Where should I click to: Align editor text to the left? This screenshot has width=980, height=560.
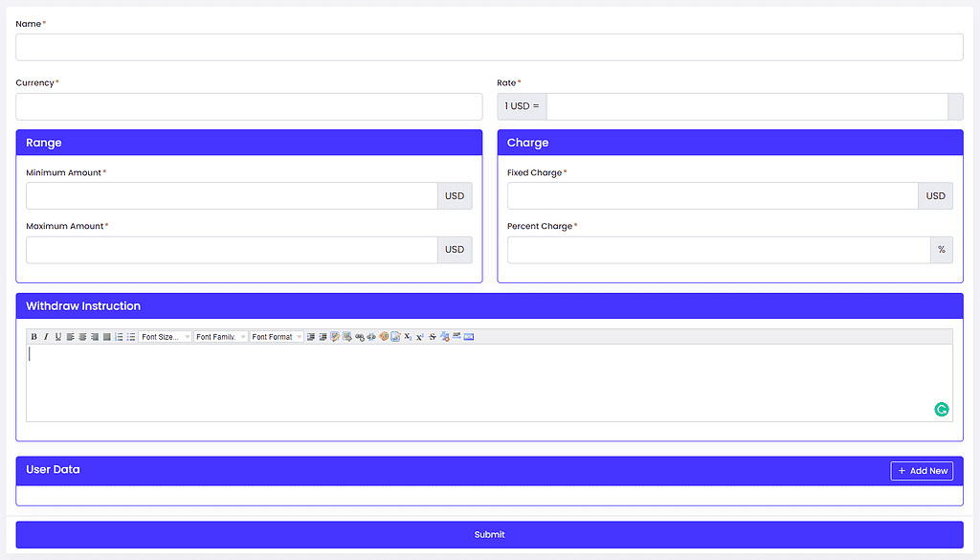point(71,337)
